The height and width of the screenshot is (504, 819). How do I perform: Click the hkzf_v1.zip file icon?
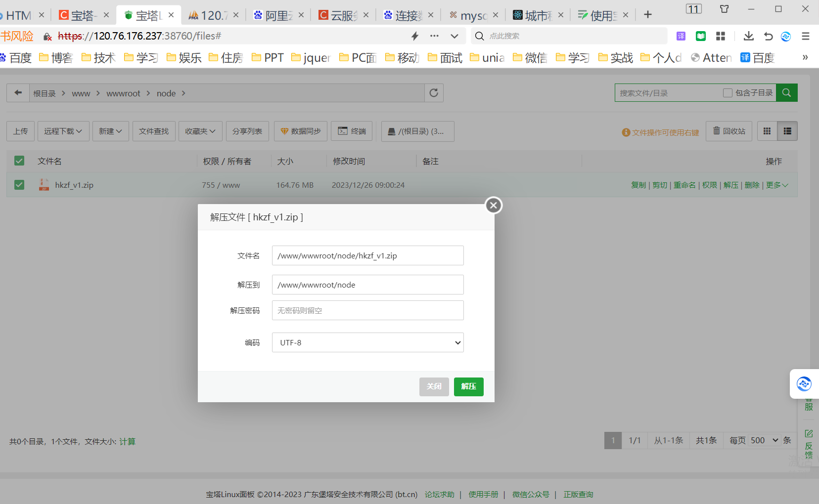pos(44,185)
